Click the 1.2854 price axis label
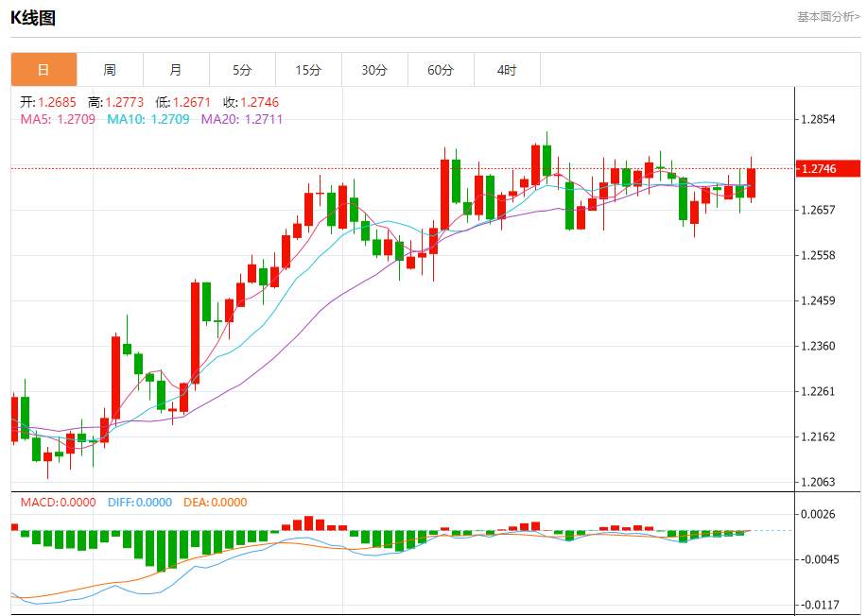Viewport: 867px width, 616px height. (x=818, y=120)
